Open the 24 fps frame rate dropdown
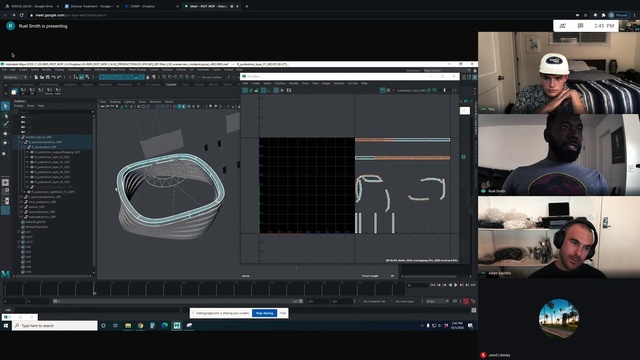 coord(437,301)
